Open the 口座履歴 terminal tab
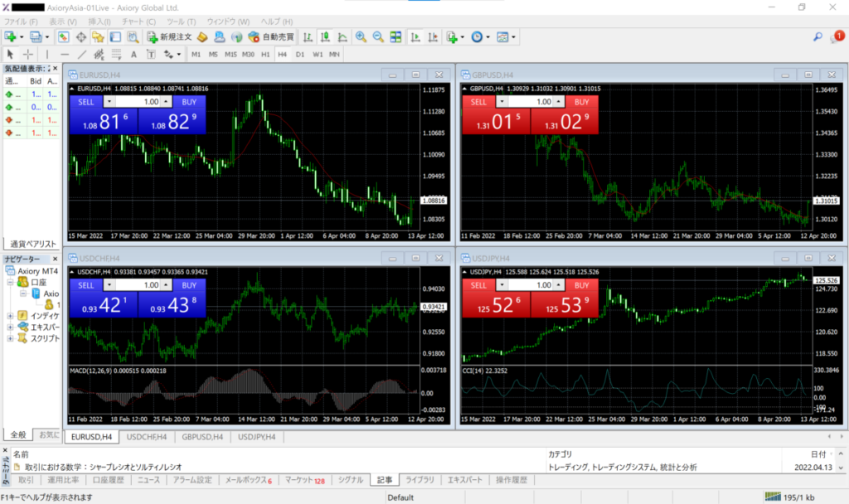 click(x=108, y=480)
